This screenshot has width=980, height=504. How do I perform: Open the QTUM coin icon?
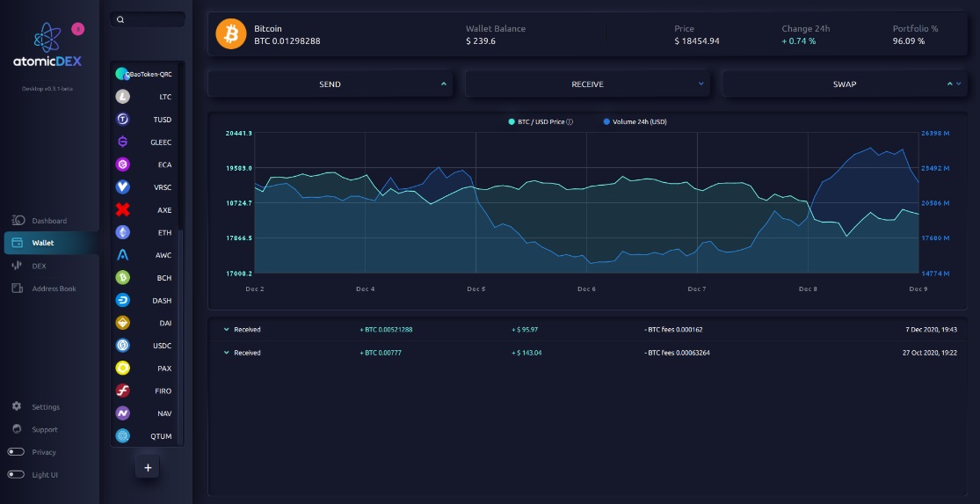[x=123, y=436]
